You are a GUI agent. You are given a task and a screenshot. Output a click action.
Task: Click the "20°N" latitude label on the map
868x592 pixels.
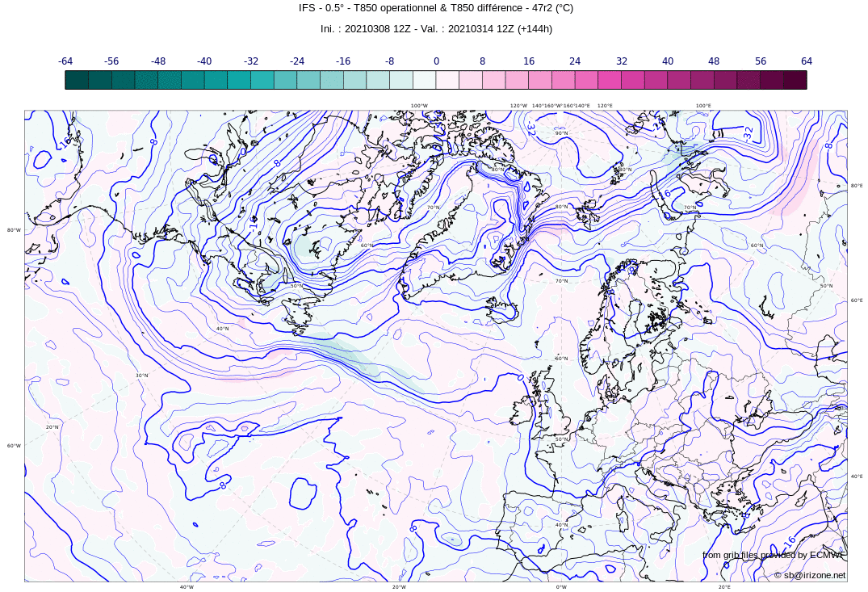[x=52, y=427]
